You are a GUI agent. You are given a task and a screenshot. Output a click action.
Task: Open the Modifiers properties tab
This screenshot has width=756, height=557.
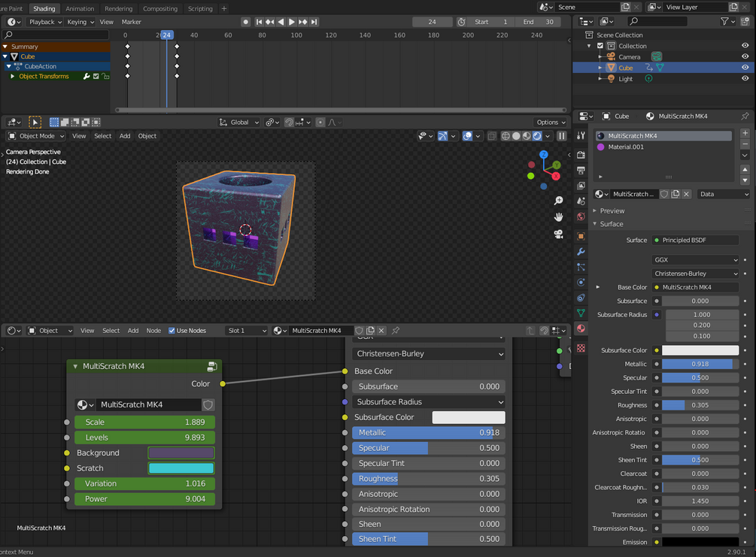click(x=581, y=252)
